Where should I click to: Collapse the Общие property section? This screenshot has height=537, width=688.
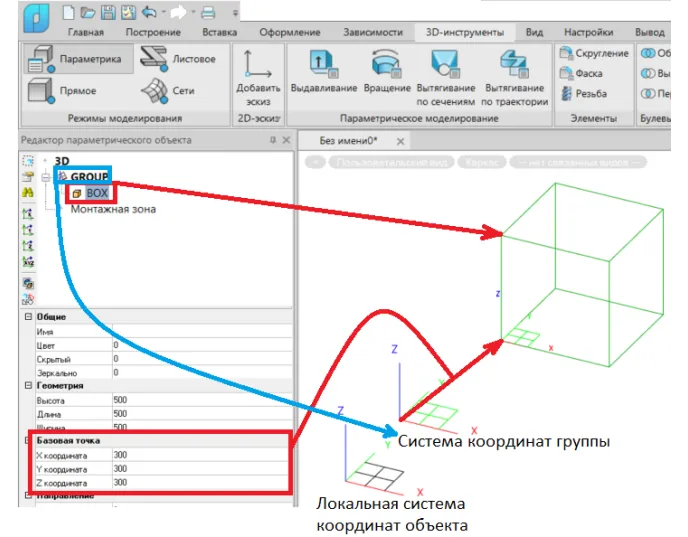click(x=29, y=316)
